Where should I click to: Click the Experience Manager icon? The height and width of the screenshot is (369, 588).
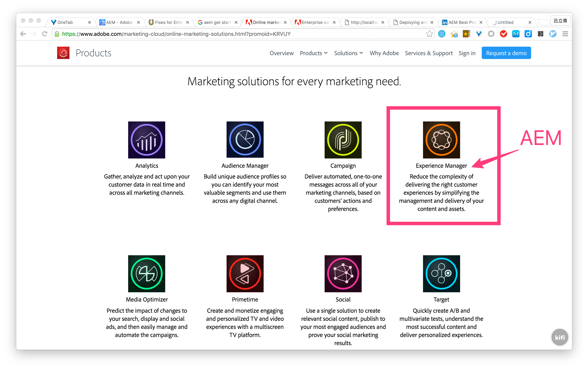[x=441, y=140]
